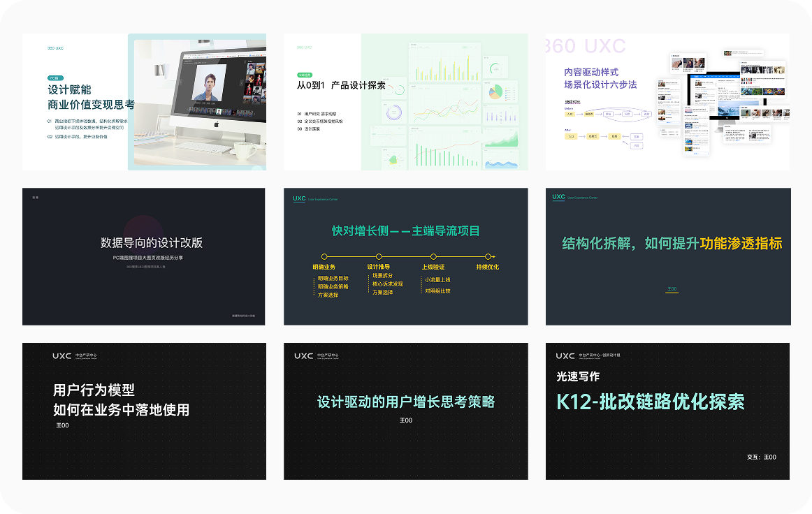Click the 核心诉求发现 item
Screen dimensions: 812x514
387,284
